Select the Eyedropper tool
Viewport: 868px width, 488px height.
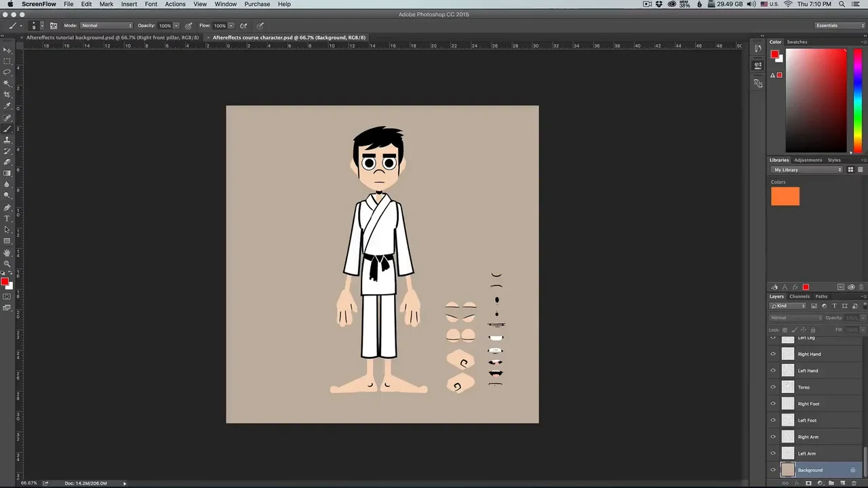(7, 106)
